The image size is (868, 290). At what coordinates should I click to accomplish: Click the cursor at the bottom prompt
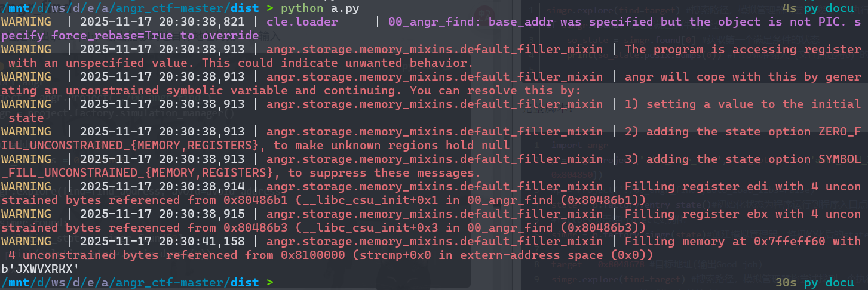(280, 282)
